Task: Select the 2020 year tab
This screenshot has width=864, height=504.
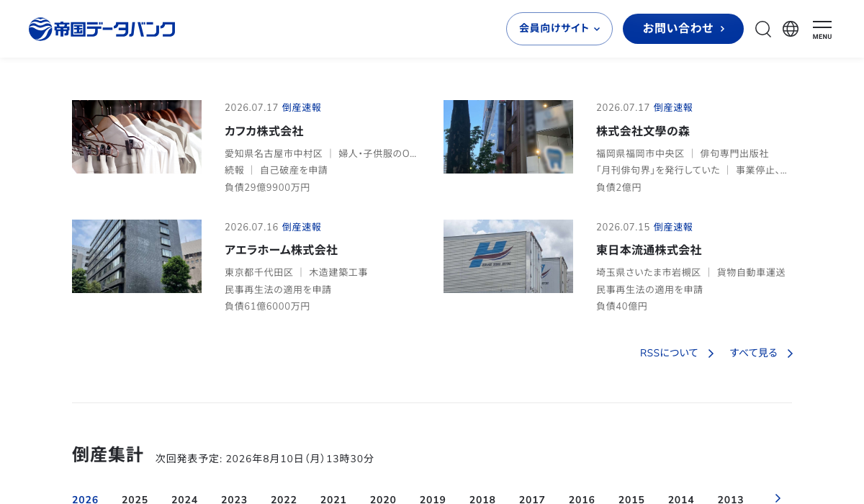Action: 383,500
